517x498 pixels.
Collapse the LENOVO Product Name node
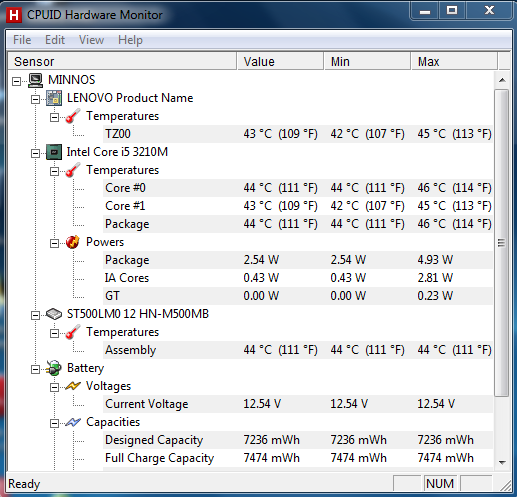(x=35, y=99)
